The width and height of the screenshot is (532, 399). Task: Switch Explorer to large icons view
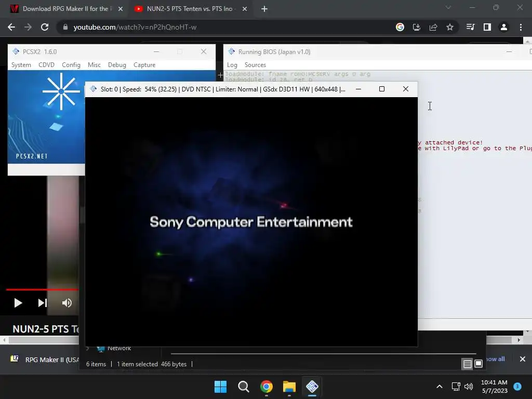pos(478,364)
